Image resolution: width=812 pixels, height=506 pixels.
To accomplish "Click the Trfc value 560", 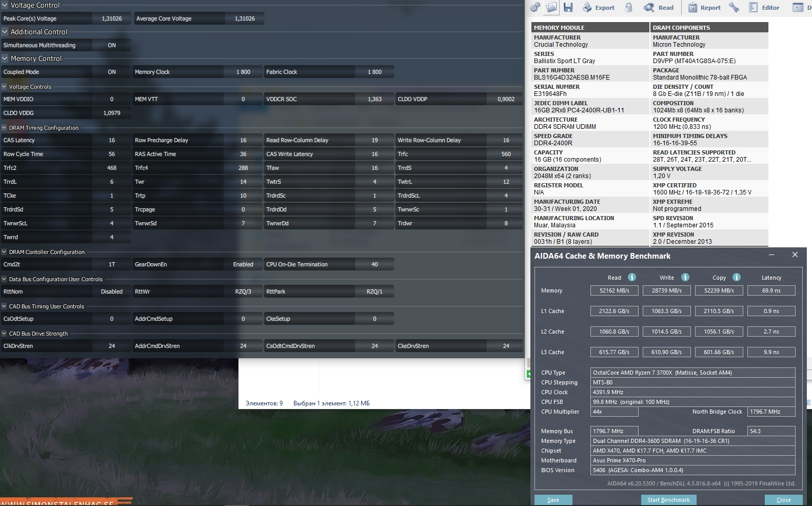I will [x=506, y=154].
